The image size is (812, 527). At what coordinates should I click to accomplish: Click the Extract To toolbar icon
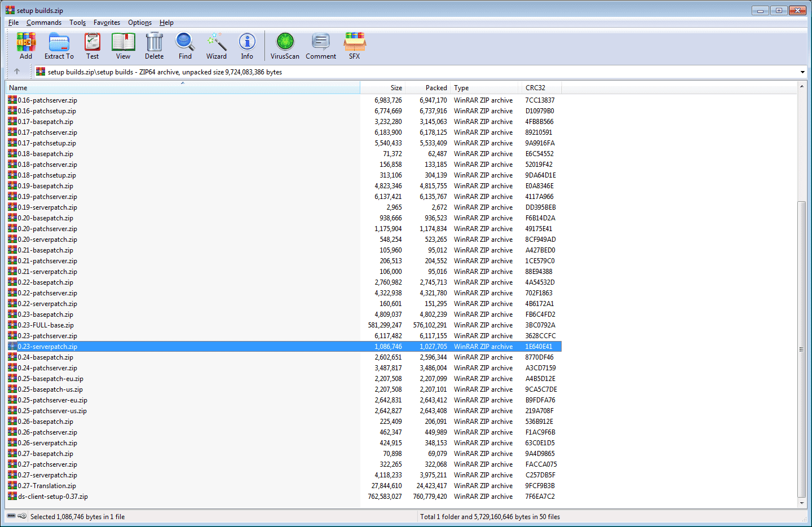point(59,46)
